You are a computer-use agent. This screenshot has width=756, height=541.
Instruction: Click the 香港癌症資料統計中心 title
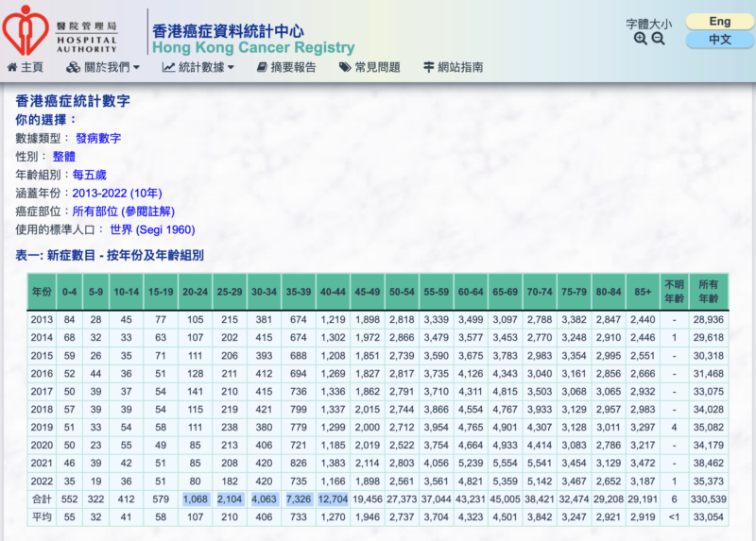click(228, 31)
